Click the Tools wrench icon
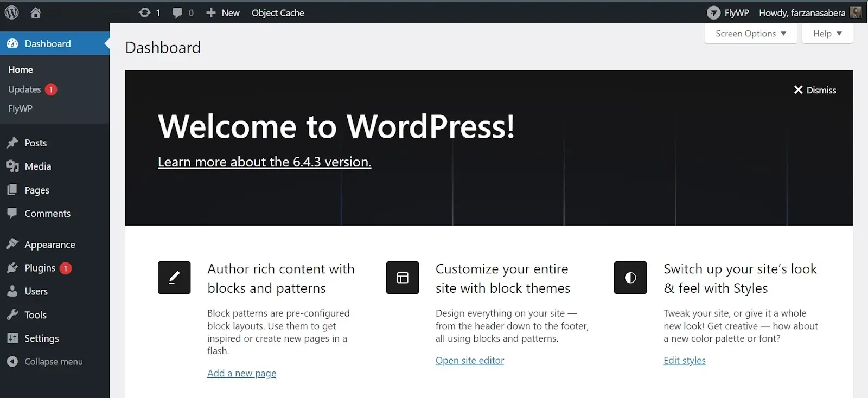 (x=12, y=314)
